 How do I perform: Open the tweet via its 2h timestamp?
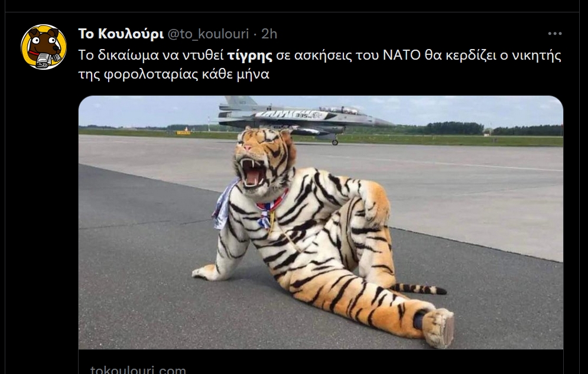269,34
